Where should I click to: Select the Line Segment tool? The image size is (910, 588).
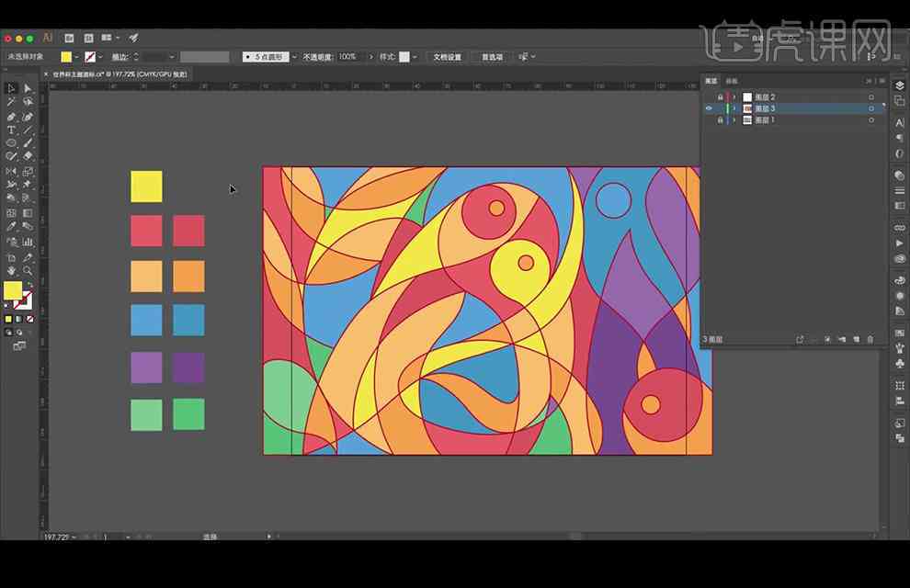tap(28, 130)
